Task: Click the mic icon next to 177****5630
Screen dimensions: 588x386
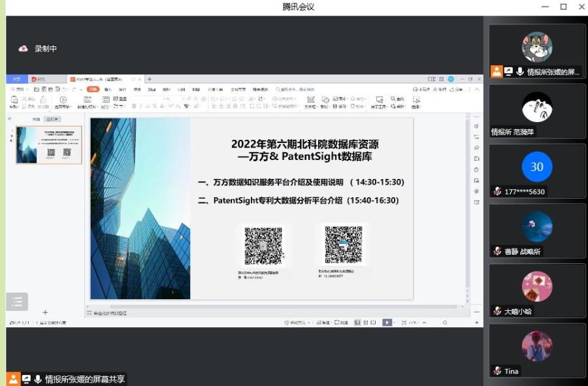Action: tap(497, 191)
